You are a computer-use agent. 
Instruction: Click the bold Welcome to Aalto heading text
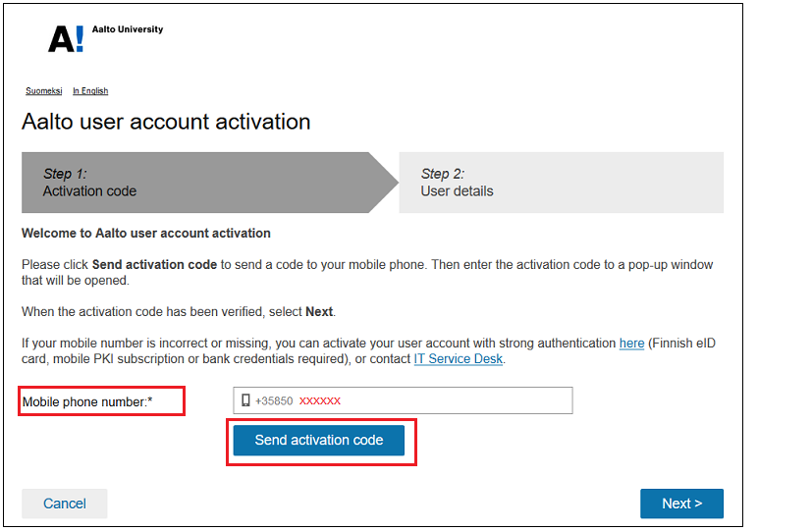pyautogui.click(x=145, y=234)
